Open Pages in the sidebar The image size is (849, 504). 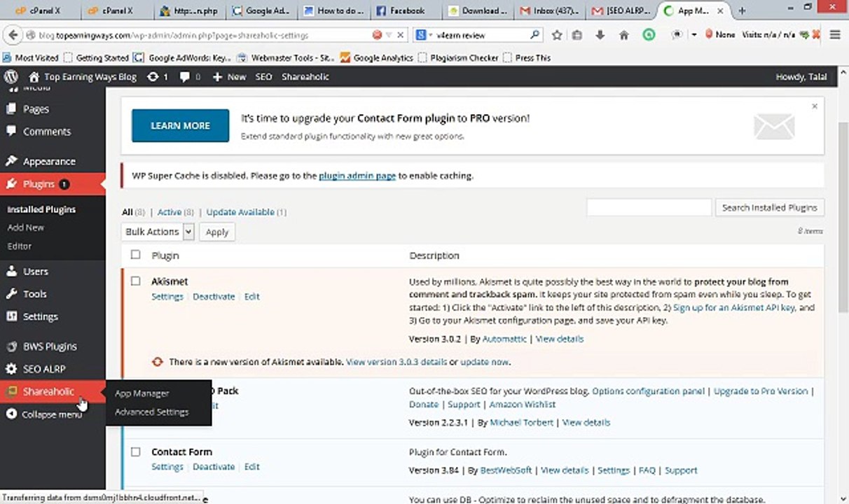click(x=36, y=109)
